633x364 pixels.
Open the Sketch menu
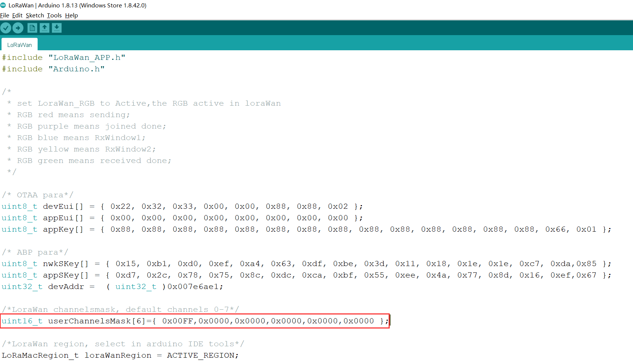click(35, 16)
